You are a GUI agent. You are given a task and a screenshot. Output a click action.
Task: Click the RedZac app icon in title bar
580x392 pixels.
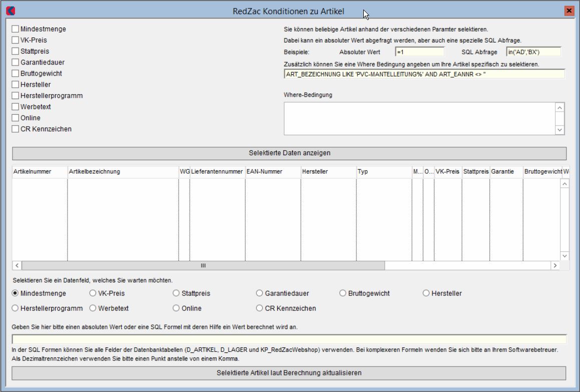(x=11, y=11)
